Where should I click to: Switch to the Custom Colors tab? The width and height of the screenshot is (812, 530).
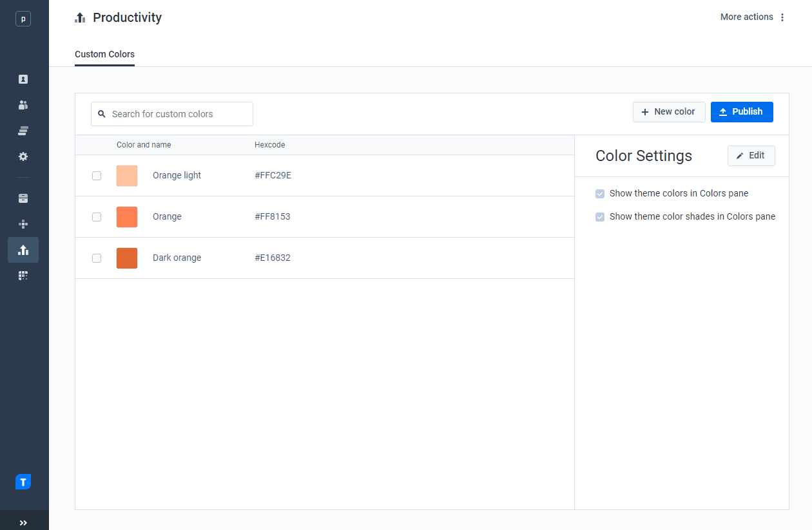click(x=104, y=55)
